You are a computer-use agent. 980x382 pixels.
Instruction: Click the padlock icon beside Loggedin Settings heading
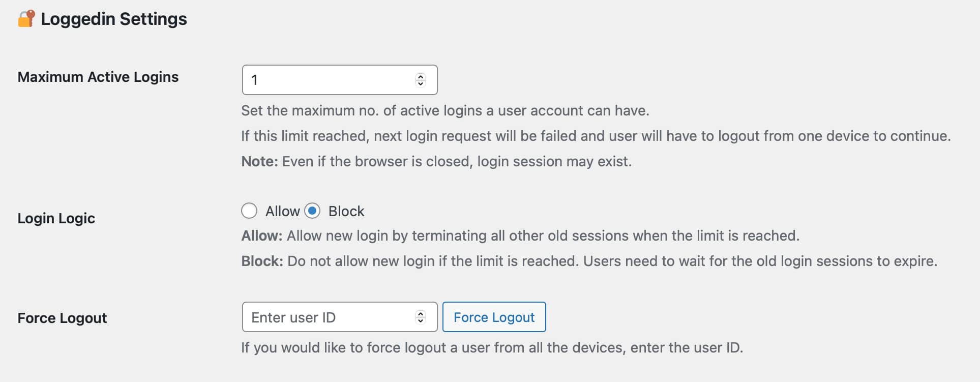pyautogui.click(x=25, y=18)
